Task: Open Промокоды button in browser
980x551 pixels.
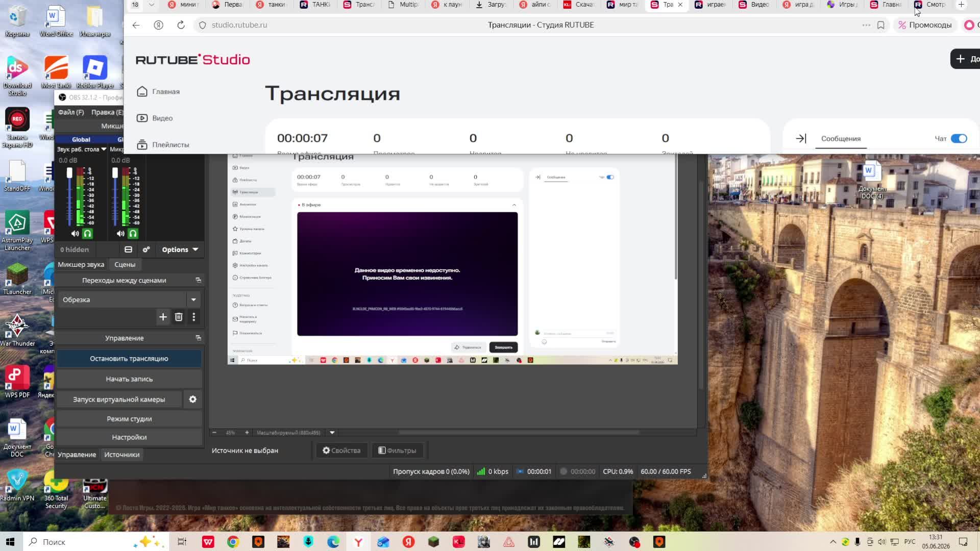Action: point(925,25)
